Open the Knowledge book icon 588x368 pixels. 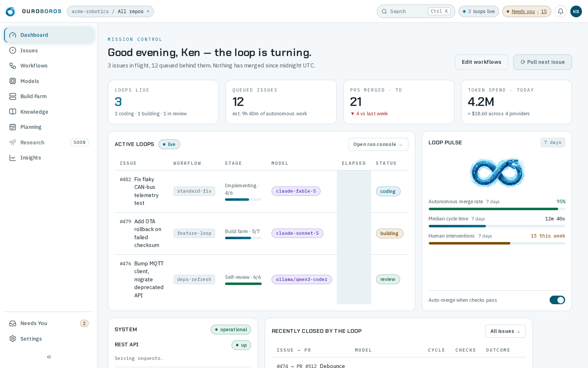(x=13, y=112)
